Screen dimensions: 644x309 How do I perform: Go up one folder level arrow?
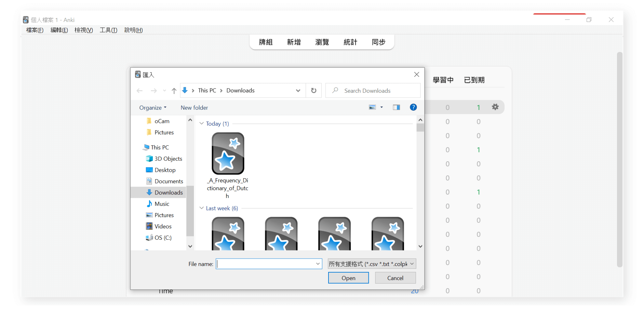(174, 91)
